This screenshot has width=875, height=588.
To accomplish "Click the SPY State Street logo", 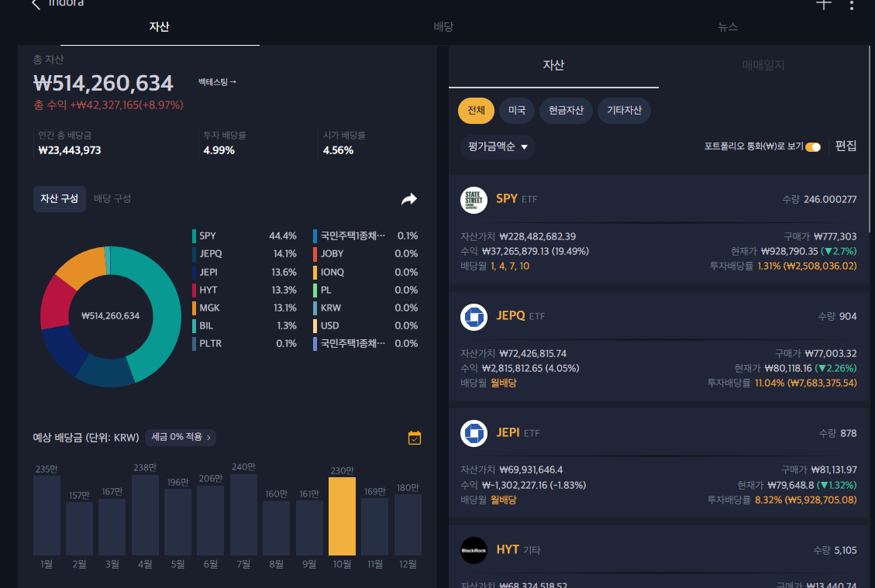I will 474,200.
